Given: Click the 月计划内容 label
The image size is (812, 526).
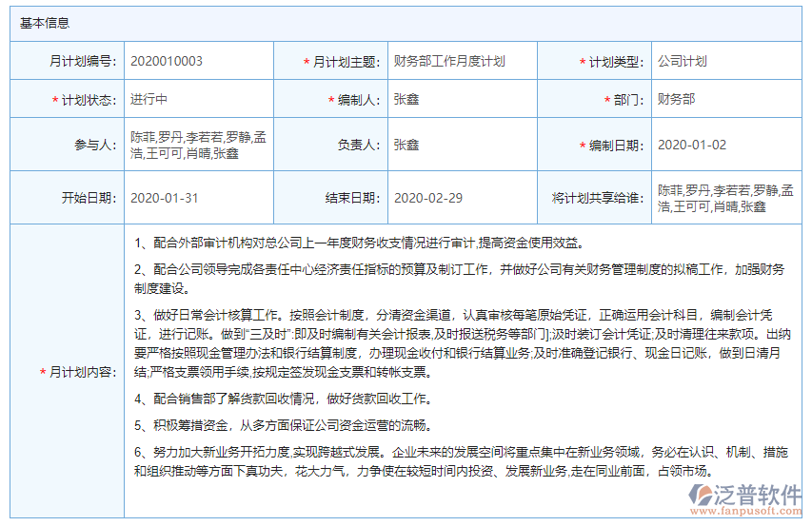Looking at the screenshot, I should click(81, 372).
